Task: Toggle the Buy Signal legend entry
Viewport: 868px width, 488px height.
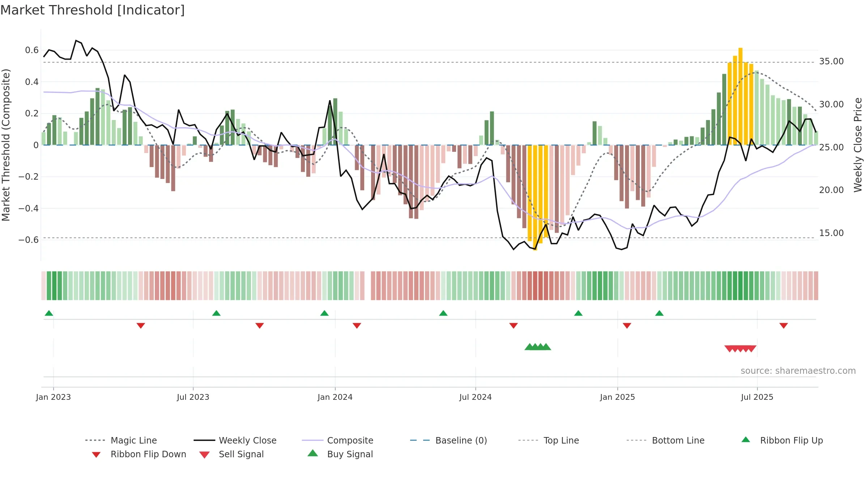Action: point(340,454)
